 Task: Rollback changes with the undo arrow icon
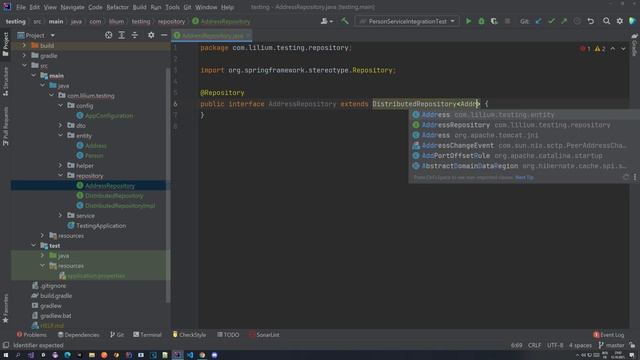click(x=591, y=21)
